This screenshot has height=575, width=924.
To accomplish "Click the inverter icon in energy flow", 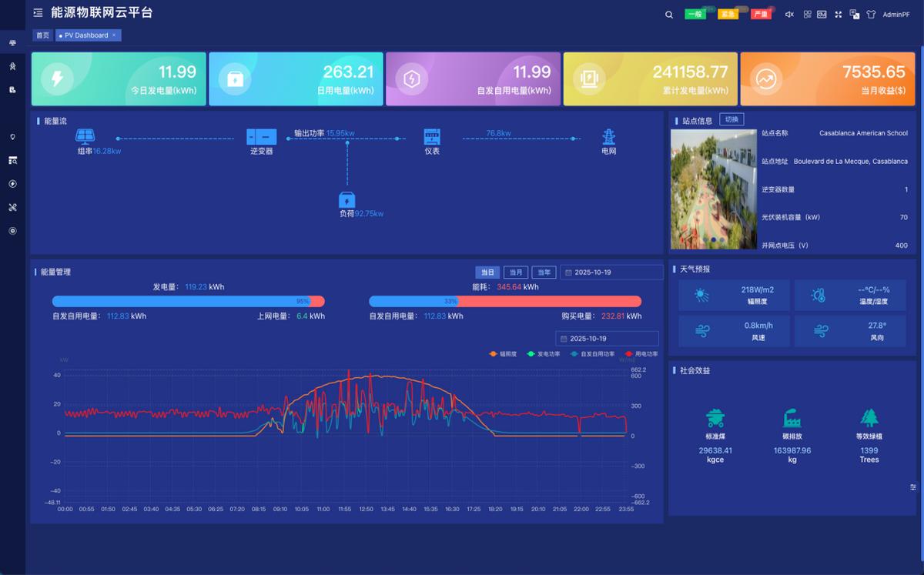I will tap(261, 137).
